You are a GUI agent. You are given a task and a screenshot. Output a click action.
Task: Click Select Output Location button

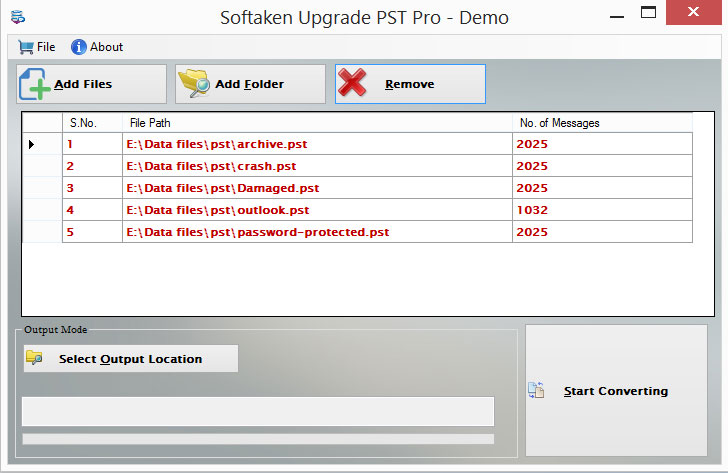[x=131, y=358]
